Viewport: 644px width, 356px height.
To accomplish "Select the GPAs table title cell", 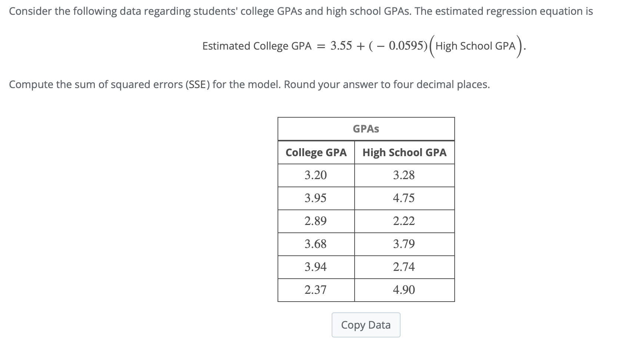I will point(365,129).
